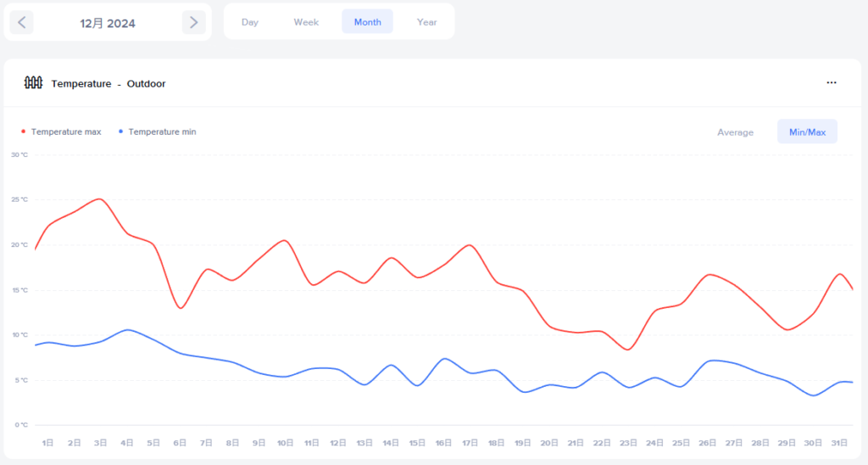Open the three-dot options menu
Screen dimensions: 868x465
tap(832, 83)
